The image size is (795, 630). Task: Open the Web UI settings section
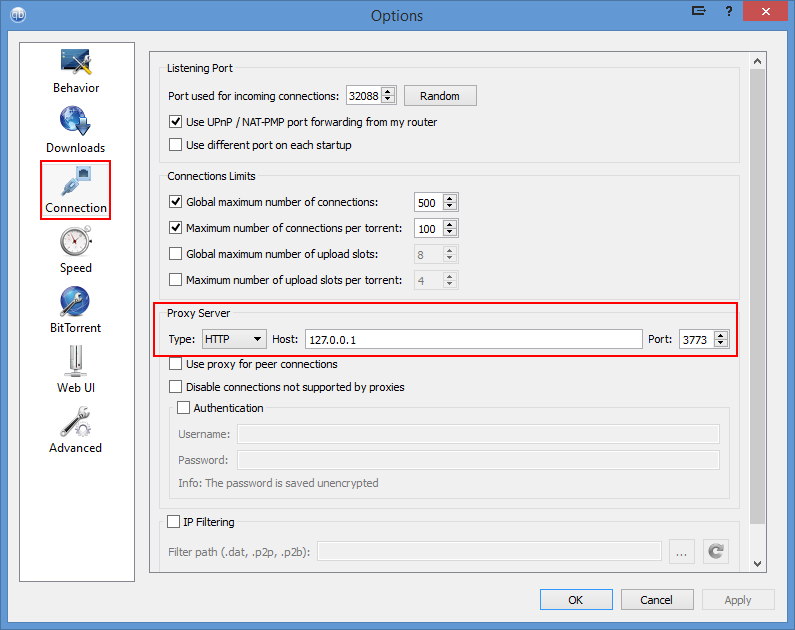pos(76,370)
